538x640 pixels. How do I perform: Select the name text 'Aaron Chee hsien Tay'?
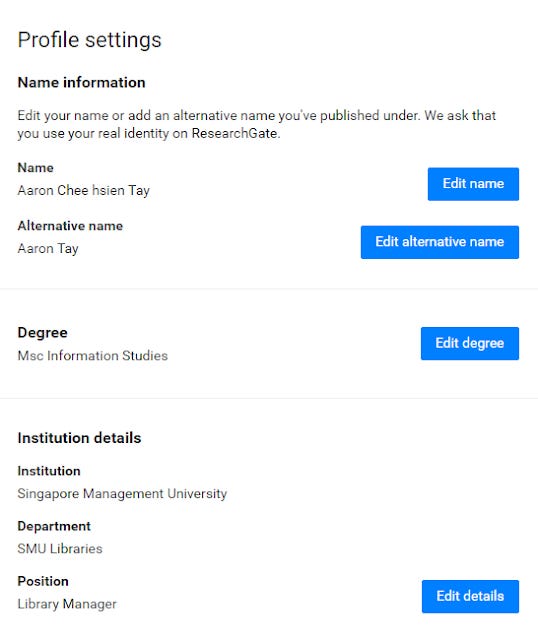[x=84, y=191]
